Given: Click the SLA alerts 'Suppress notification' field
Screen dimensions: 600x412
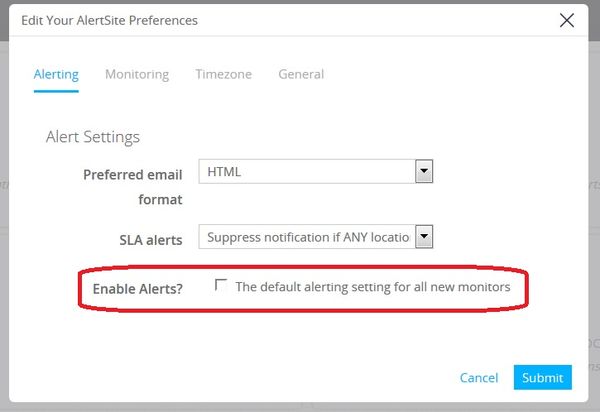Looking at the screenshot, I should [x=306, y=237].
